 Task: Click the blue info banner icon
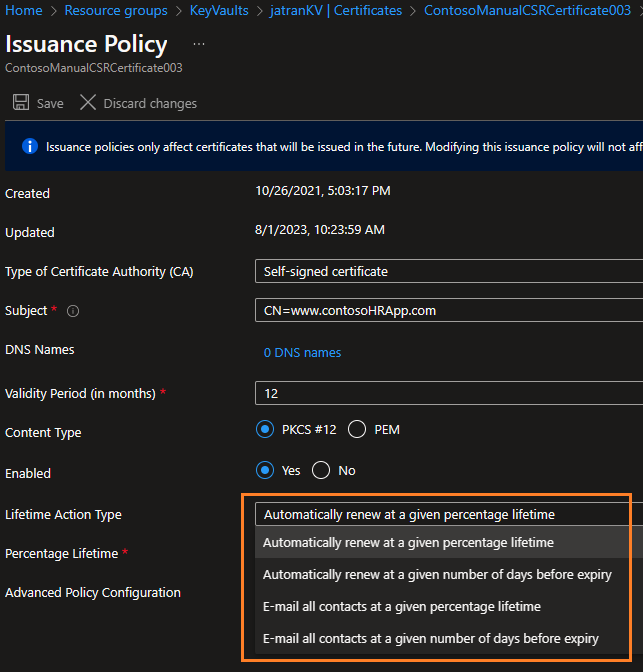click(x=30, y=146)
